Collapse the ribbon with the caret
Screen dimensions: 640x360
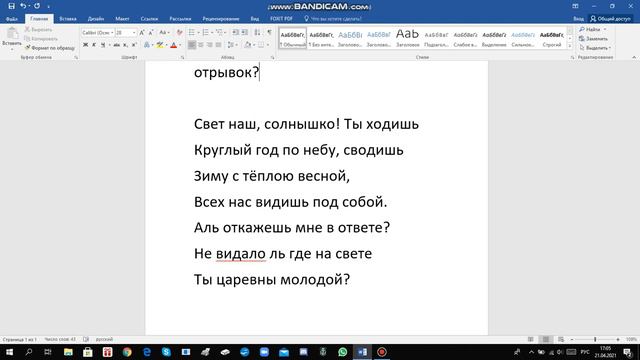(x=634, y=58)
